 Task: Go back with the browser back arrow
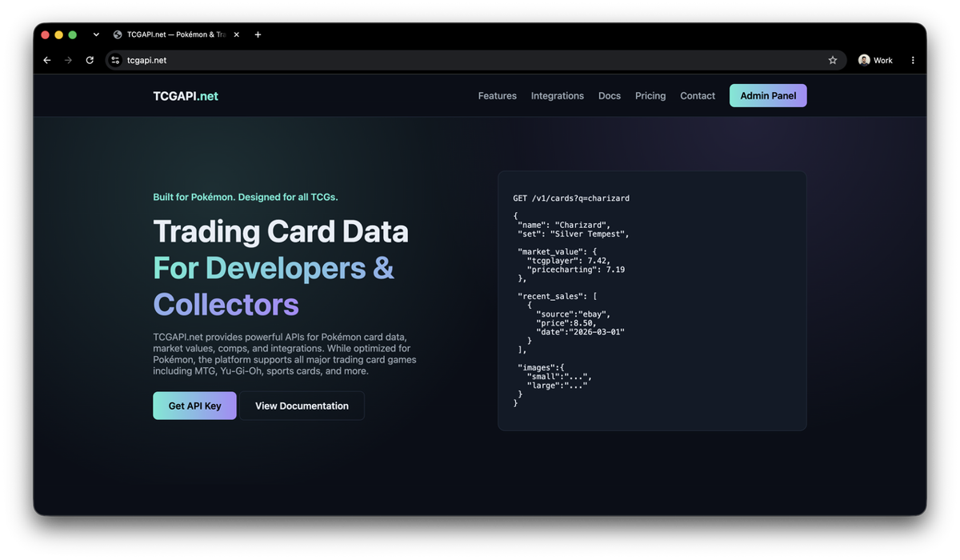click(x=47, y=60)
